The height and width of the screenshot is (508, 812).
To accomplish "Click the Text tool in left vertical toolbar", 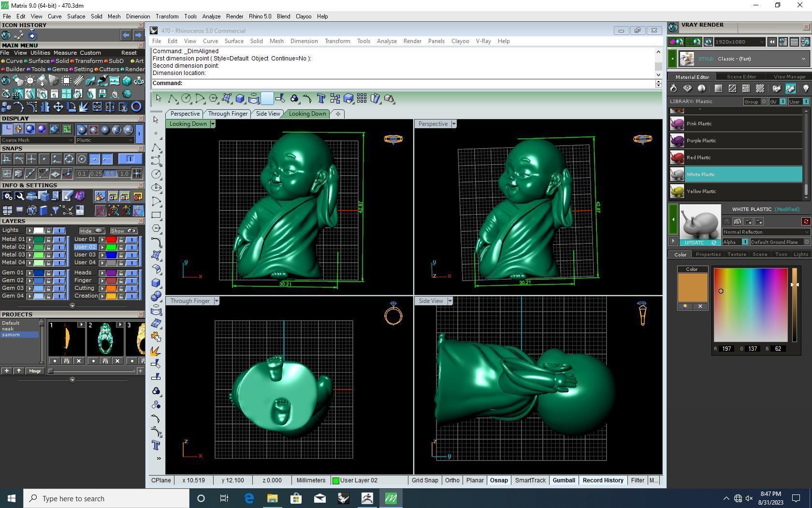I will pos(156,445).
